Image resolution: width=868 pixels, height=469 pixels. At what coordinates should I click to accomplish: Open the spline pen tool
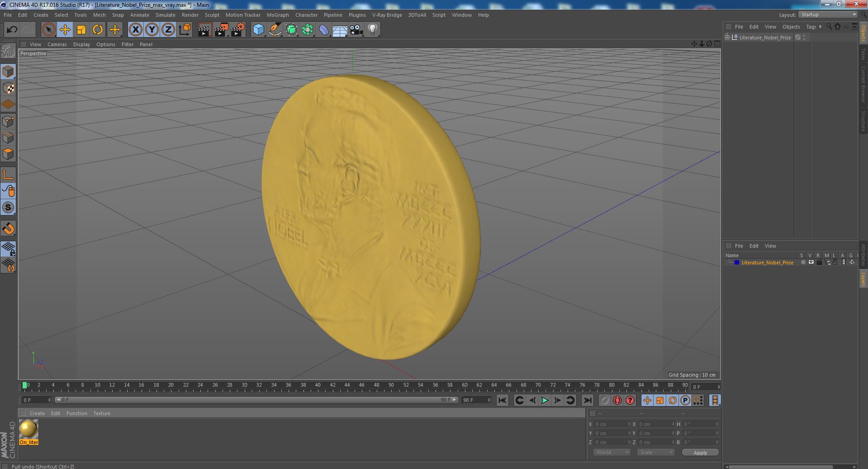point(275,30)
